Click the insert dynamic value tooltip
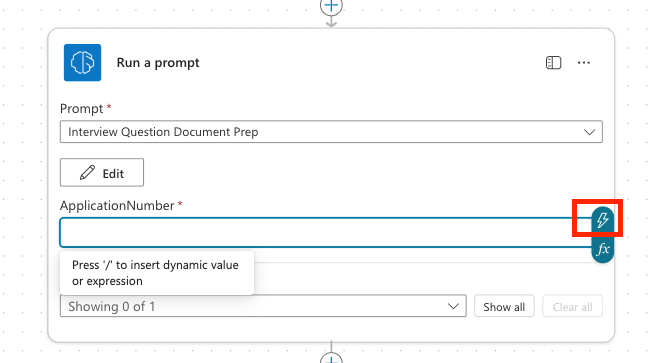This screenshot has height=363, width=664. (157, 273)
